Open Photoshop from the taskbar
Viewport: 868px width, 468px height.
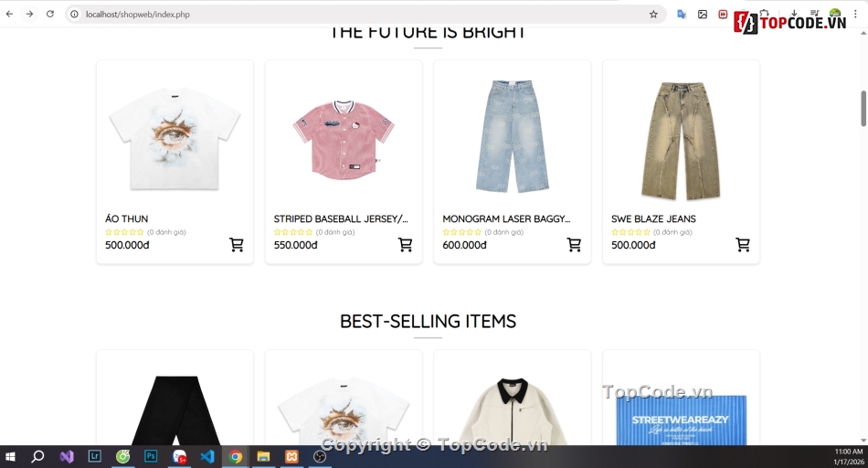tap(151, 456)
